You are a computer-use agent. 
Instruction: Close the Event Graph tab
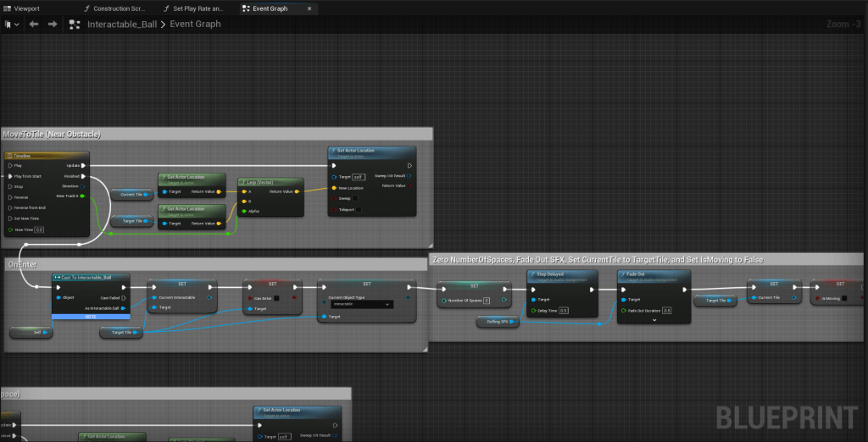(309, 8)
